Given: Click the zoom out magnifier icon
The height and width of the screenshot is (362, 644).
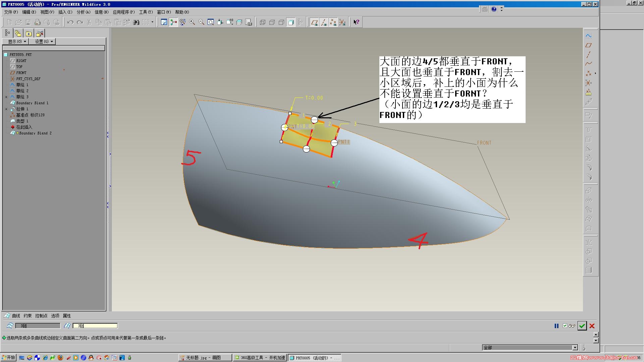Looking at the screenshot, I should pyautogui.click(x=202, y=22).
